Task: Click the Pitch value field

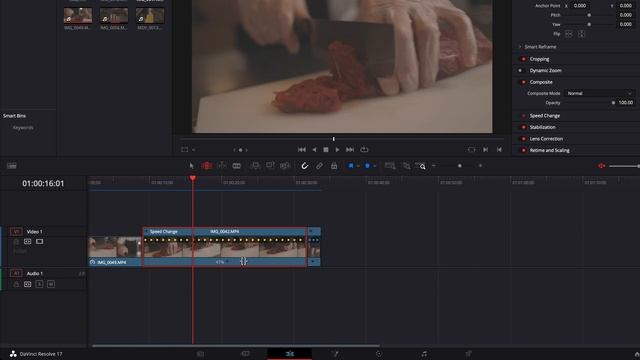Action: click(625, 15)
